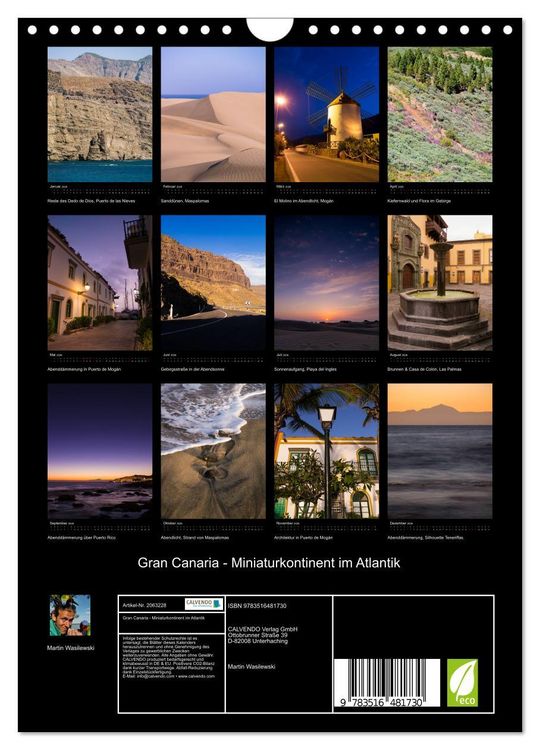Open the mountain road evening sun photo

(213, 283)
